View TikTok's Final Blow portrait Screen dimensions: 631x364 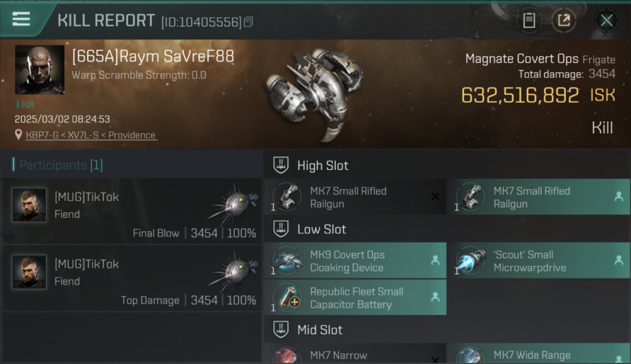point(29,205)
